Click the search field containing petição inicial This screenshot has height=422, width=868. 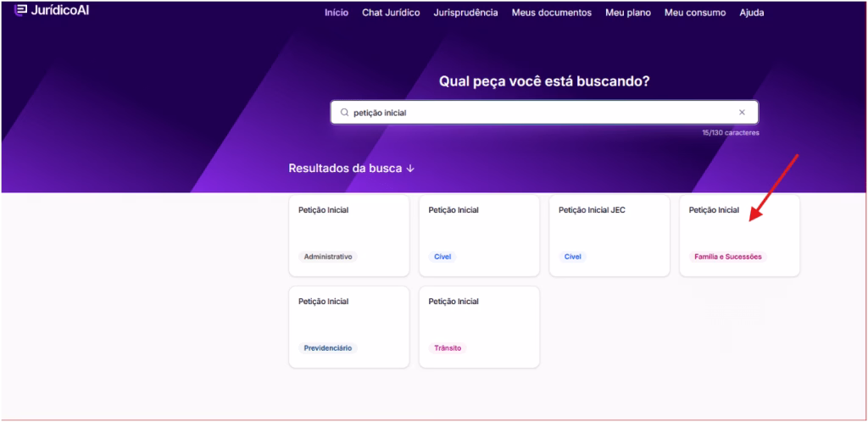click(544, 112)
